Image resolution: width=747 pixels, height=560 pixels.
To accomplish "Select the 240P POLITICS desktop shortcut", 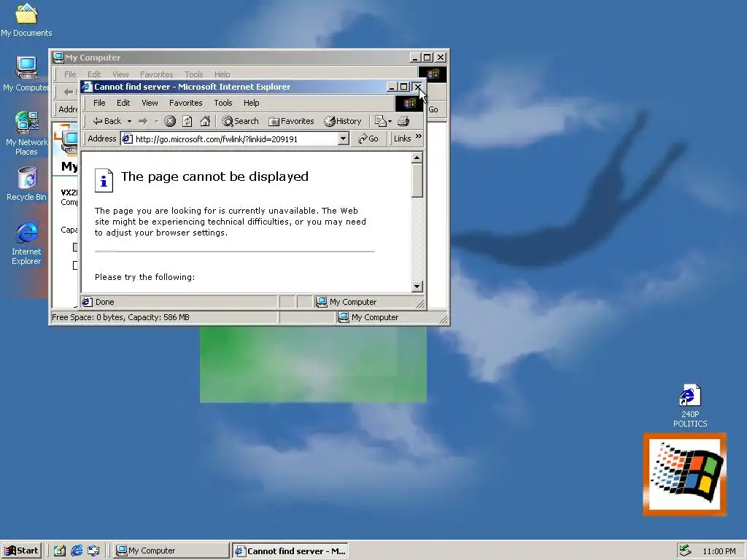I will [x=690, y=405].
